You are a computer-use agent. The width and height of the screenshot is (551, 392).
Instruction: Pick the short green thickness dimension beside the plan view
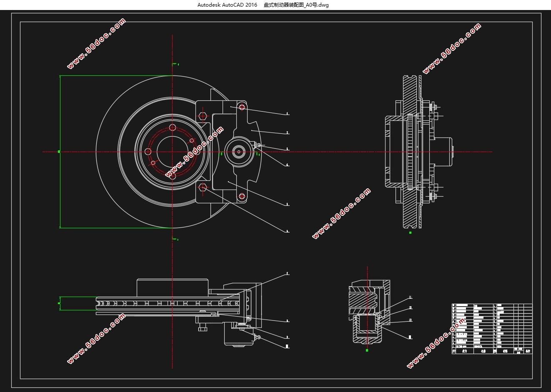[x=60, y=303]
